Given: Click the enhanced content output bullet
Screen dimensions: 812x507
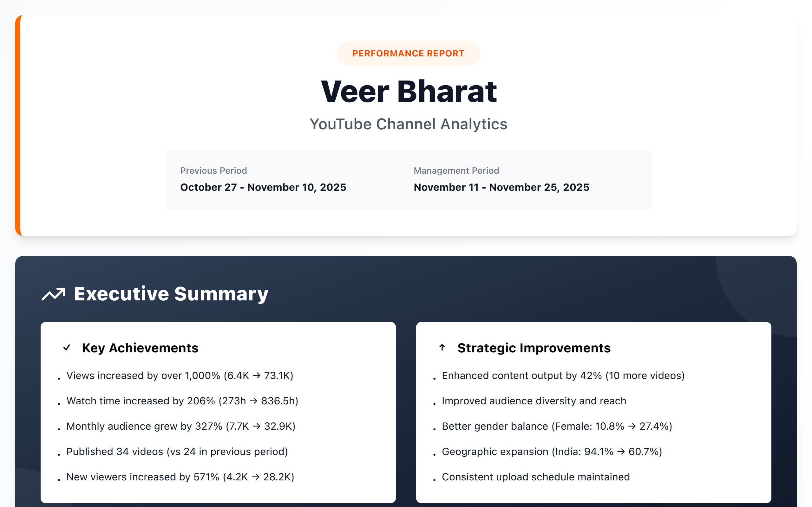Looking at the screenshot, I should (563, 375).
